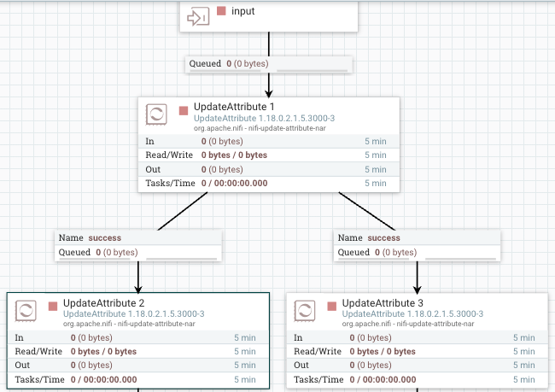
Task: Click the red stopped indicator of UpdateAttribute 2
Action: pyautogui.click(x=53, y=307)
